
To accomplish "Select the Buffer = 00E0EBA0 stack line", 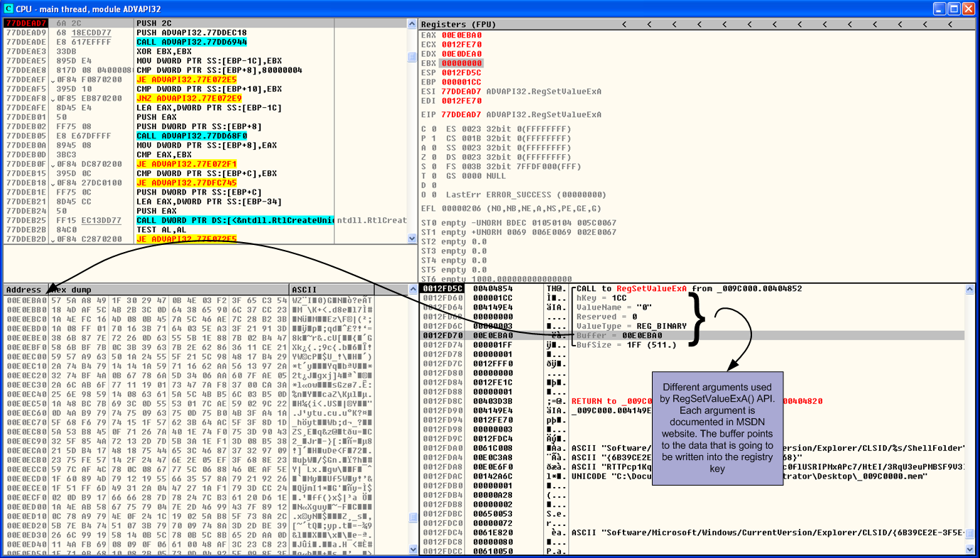I will (619, 335).
